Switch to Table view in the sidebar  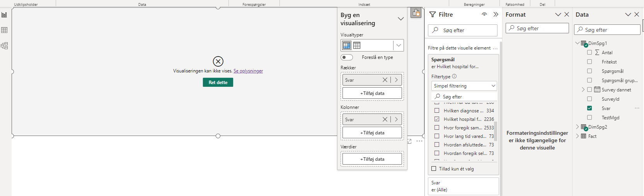4,30
